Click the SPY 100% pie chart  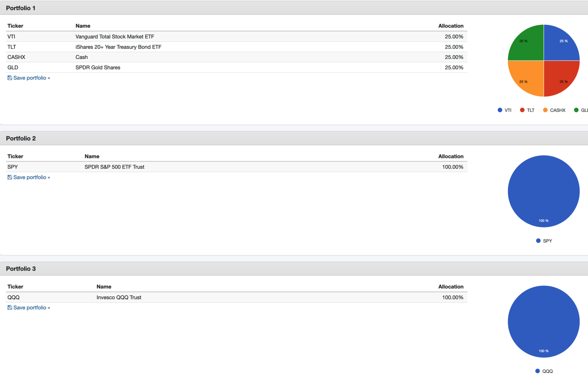pos(544,191)
